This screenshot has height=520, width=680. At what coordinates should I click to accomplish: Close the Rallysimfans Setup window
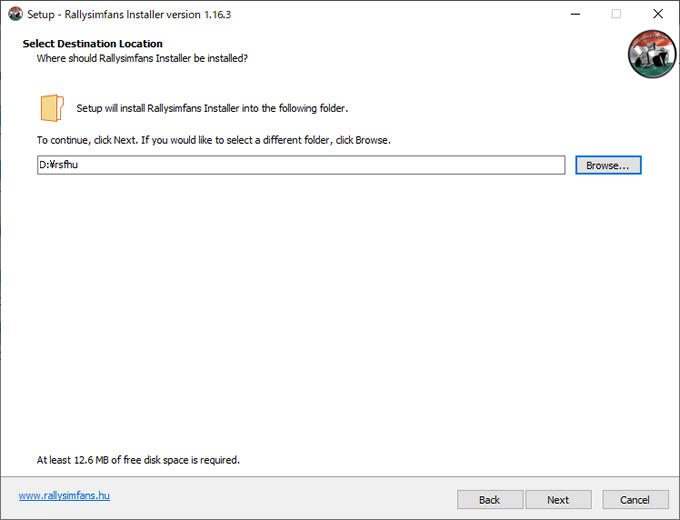(657, 14)
